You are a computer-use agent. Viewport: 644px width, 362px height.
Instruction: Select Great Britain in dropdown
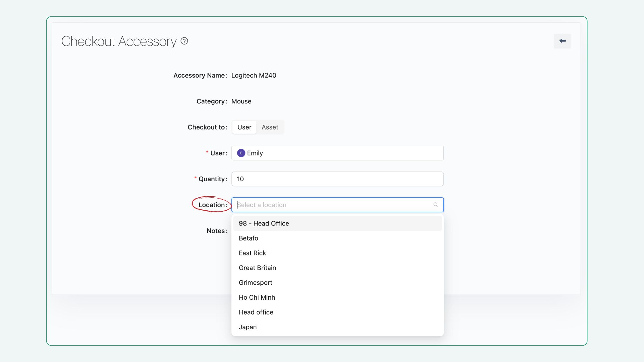tap(257, 268)
